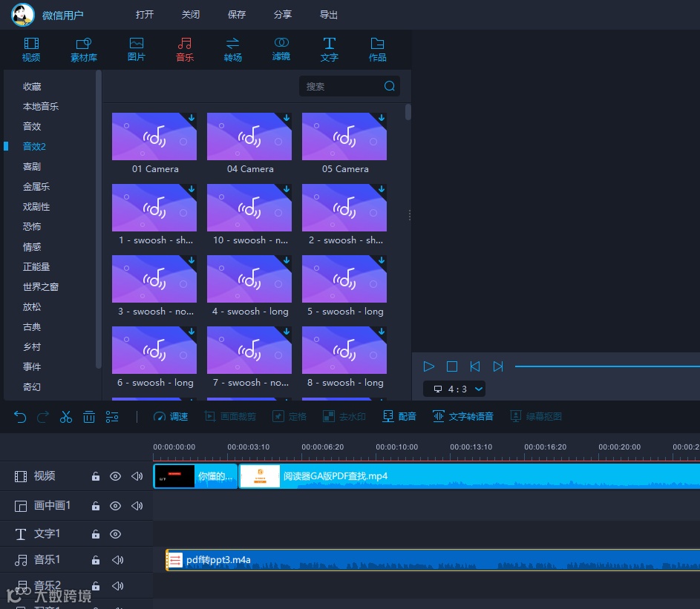
Task: Download the 01 Camera sound effect
Action: click(x=192, y=118)
